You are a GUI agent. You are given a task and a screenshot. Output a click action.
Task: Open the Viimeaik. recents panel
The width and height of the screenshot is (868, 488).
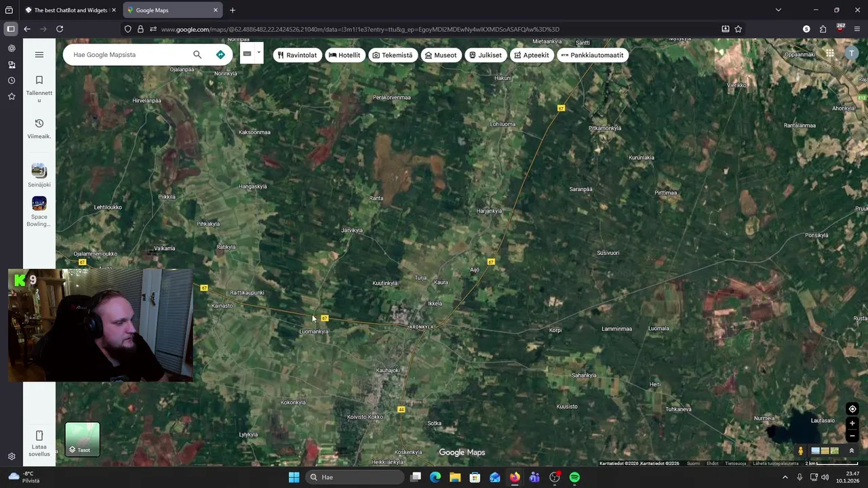(x=39, y=128)
